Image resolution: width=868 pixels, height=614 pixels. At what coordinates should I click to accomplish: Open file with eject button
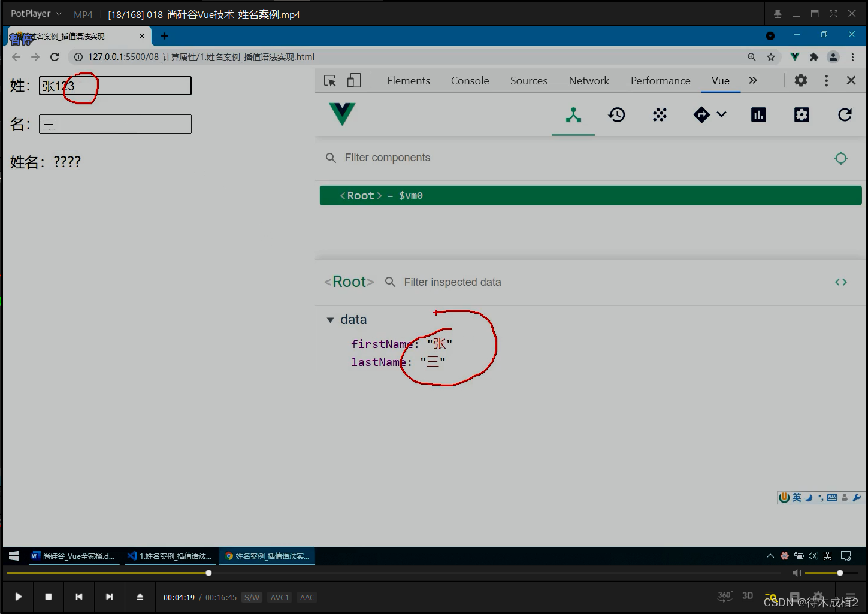140,597
